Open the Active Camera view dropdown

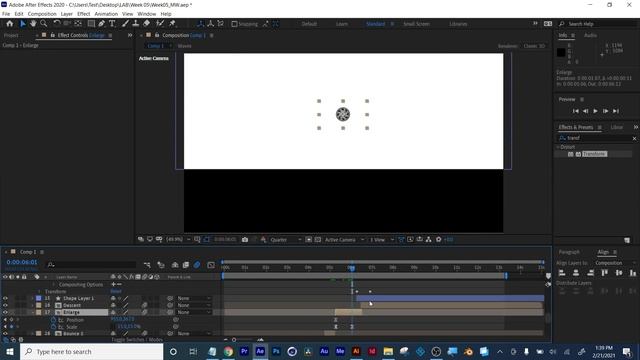[x=344, y=240]
